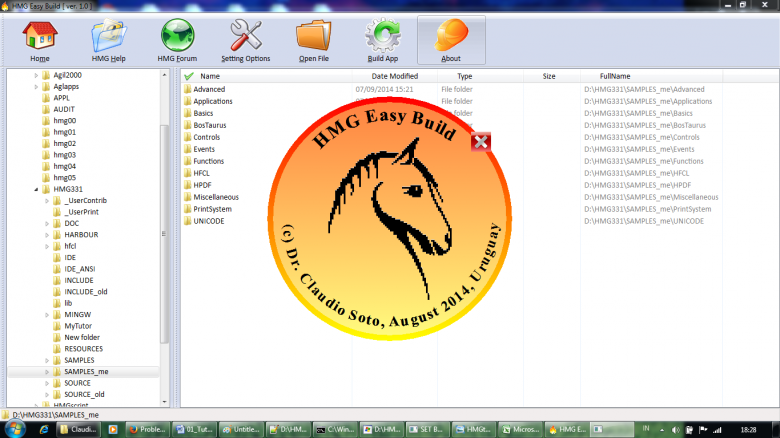Select the MyTutor folder in tree
The height and width of the screenshot is (438, 780).
pos(78,326)
